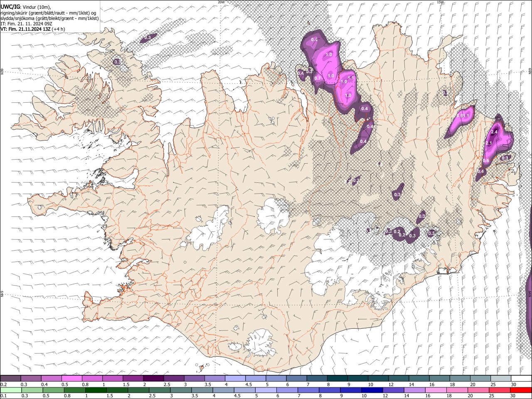Pick the bright red 30 rain legend swatch
The width and height of the screenshot is (532, 399).
point(521,390)
